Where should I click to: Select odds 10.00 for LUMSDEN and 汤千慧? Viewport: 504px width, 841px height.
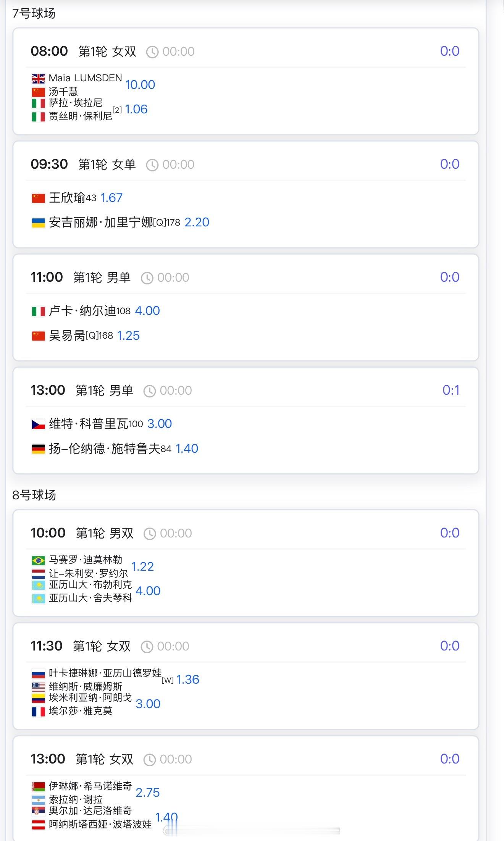(140, 85)
